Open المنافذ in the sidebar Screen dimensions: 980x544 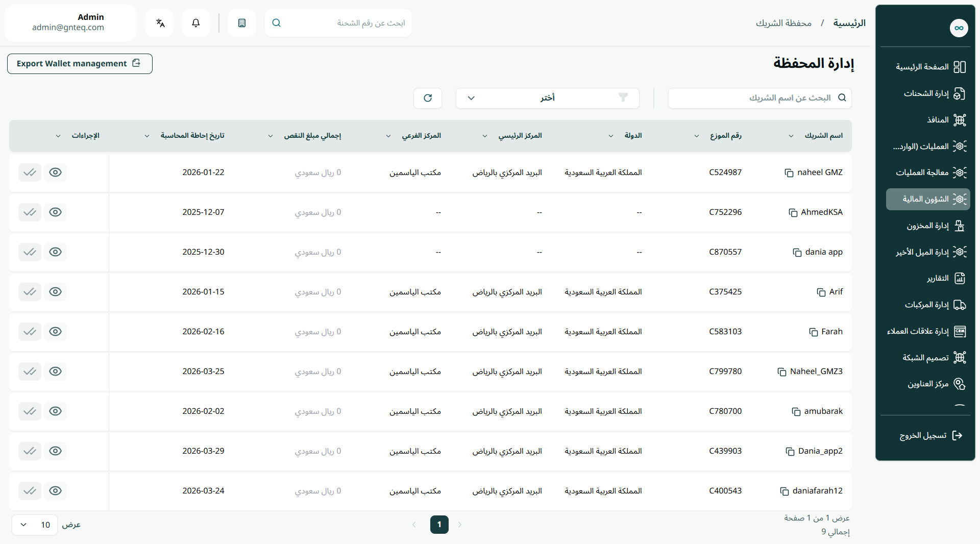[x=928, y=120]
